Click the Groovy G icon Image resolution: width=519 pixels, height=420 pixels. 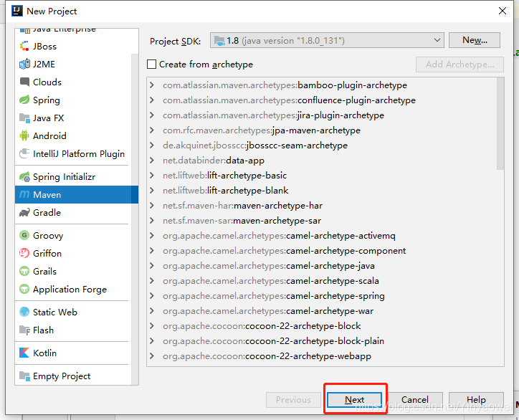[24, 235]
